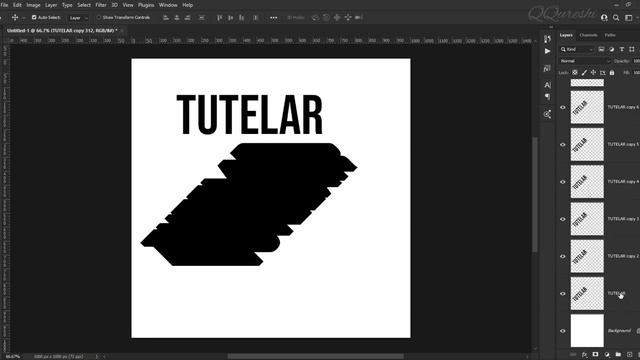
Task: Click the align vertical centers icon
Action: (x=231, y=18)
